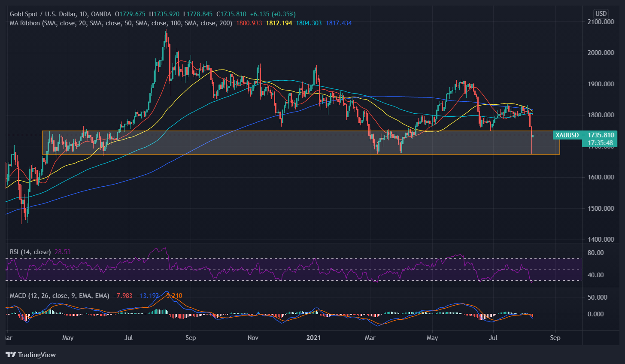Click the RSI axis label 80.00
Image resolution: width=625 pixels, height=364 pixels.
click(x=596, y=253)
